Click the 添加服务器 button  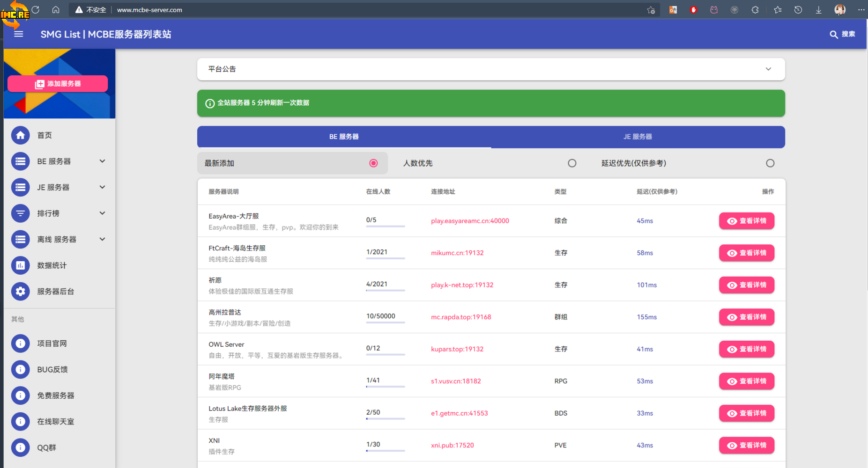coord(58,84)
